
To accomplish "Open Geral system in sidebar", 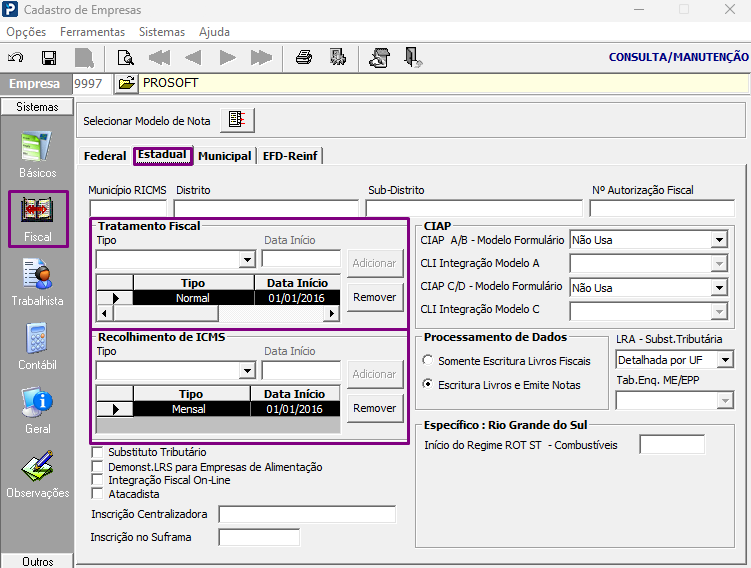I will pos(37,411).
